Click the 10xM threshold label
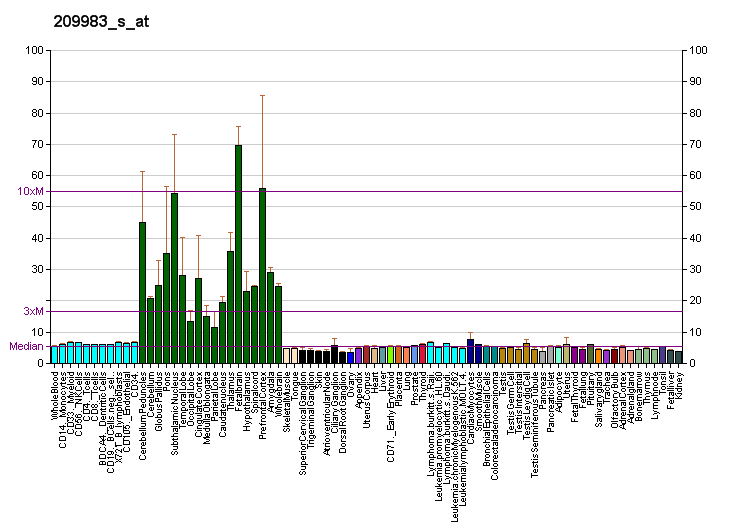Viewport: 732px width, 530px height. [x=31, y=191]
